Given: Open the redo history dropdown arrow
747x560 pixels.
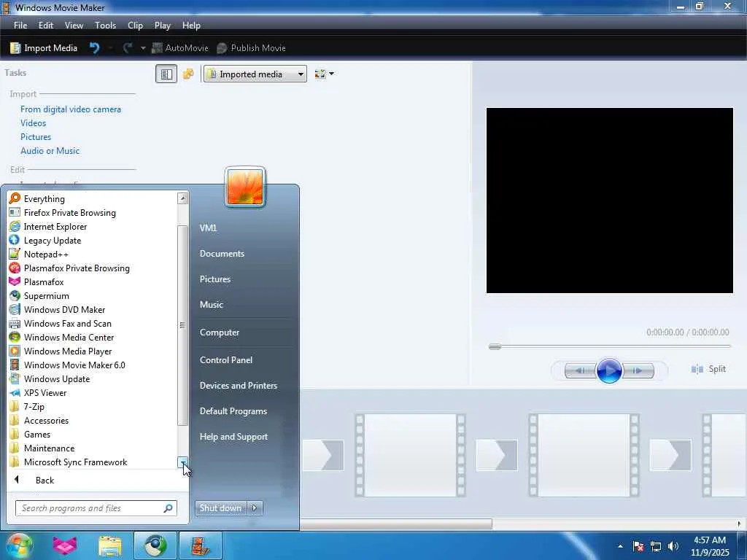Looking at the screenshot, I should 143,48.
